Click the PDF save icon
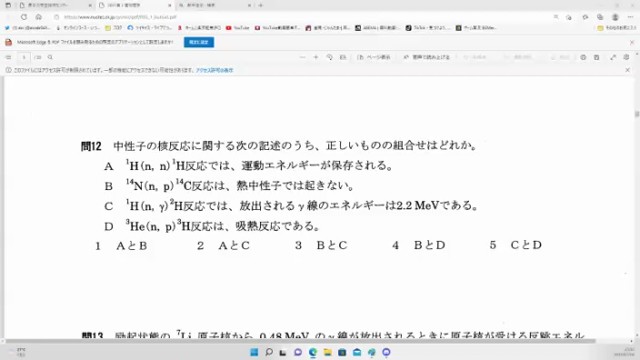Screen dimensions: 640x360 click(596, 58)
